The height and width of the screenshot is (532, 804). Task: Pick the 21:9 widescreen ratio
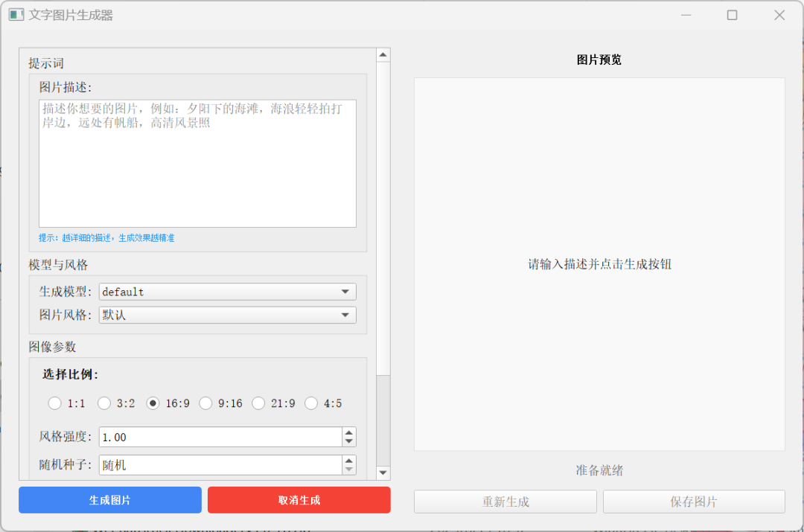[258, 403]
